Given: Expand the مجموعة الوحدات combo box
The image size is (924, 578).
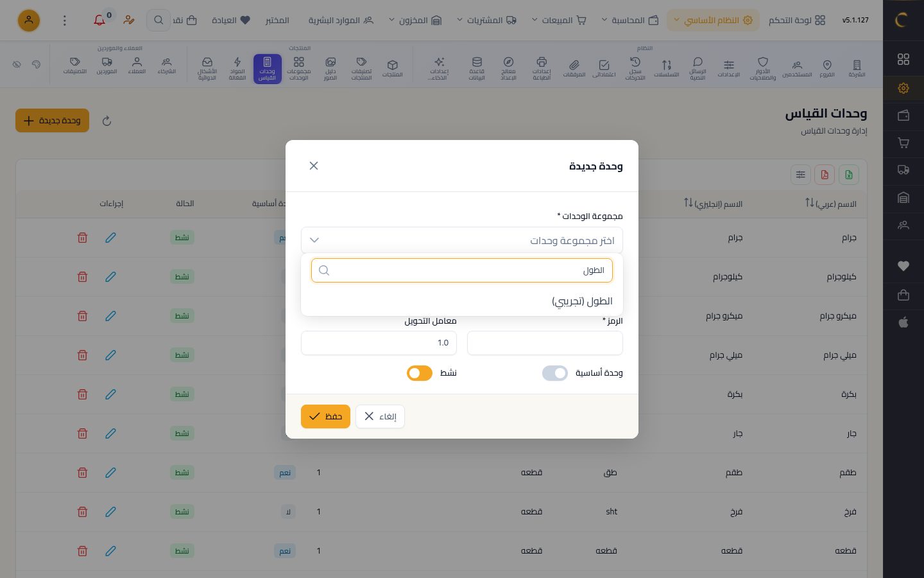Looking at the screenshot, I should point(462,240).
